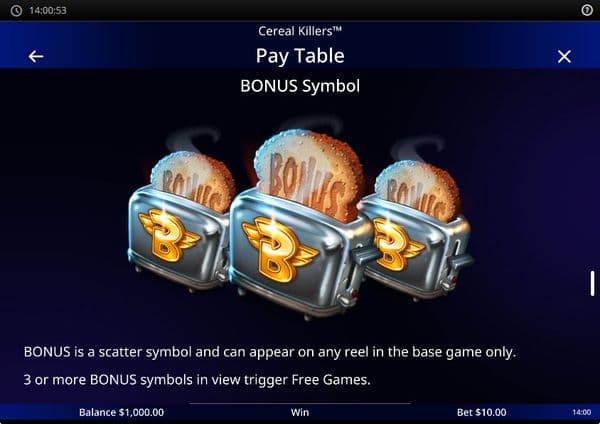Click the center BONUS toaster symbol

[300, 226]
